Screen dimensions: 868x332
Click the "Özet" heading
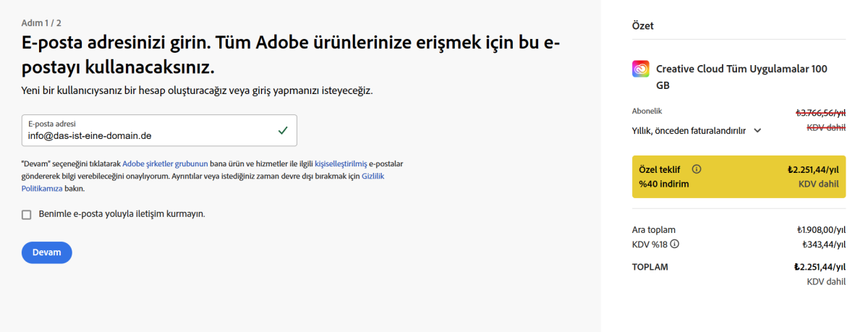[x=643, y=26]
